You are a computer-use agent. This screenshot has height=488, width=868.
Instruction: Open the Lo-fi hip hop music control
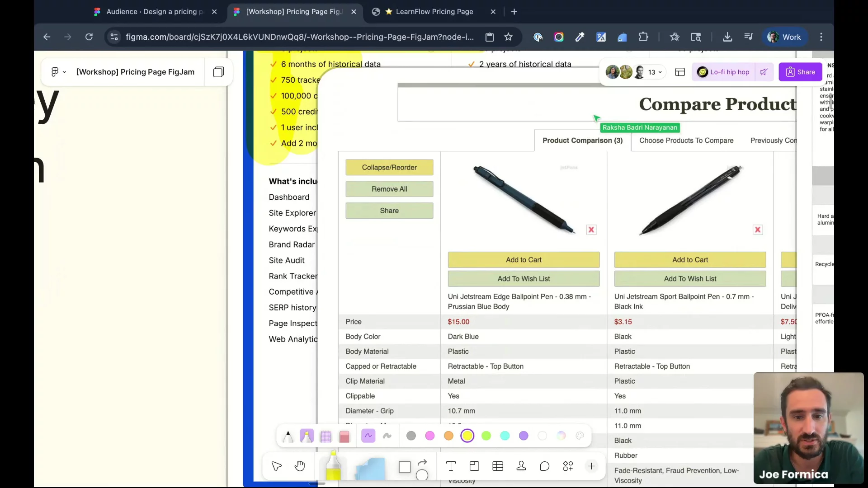[x=723, y=72]
